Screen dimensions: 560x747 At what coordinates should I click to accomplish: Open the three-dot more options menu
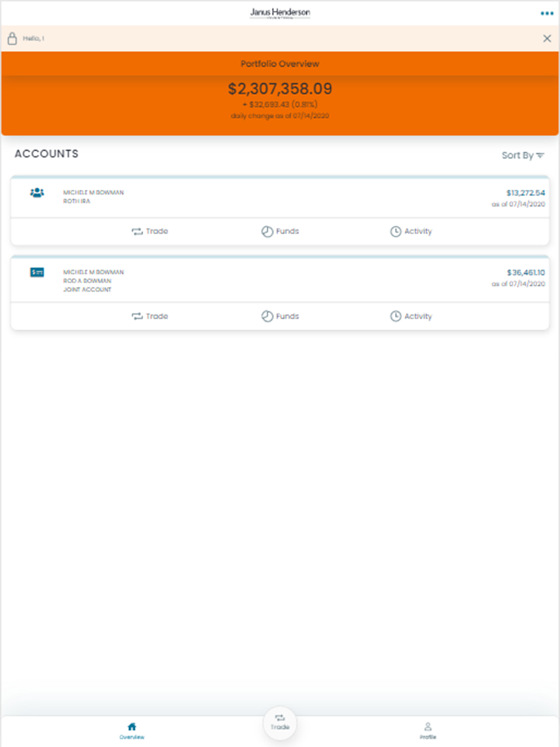(x=547, y=13)
